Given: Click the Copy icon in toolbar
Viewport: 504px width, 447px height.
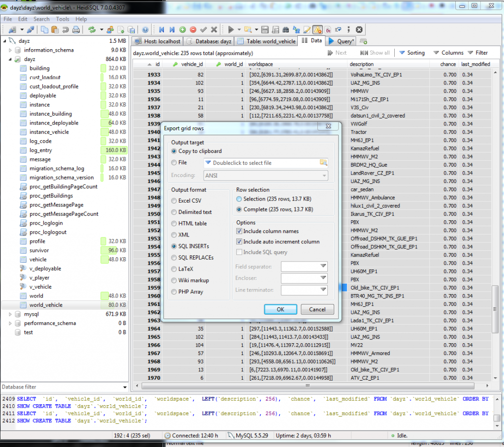Looking at the screenshot, I should (44, 30).
